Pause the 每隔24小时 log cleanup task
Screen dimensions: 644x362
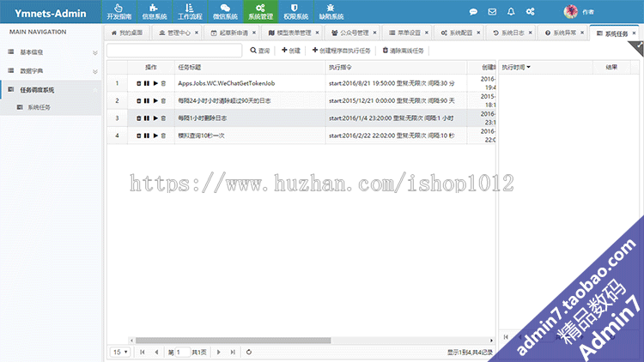(147, 100)
